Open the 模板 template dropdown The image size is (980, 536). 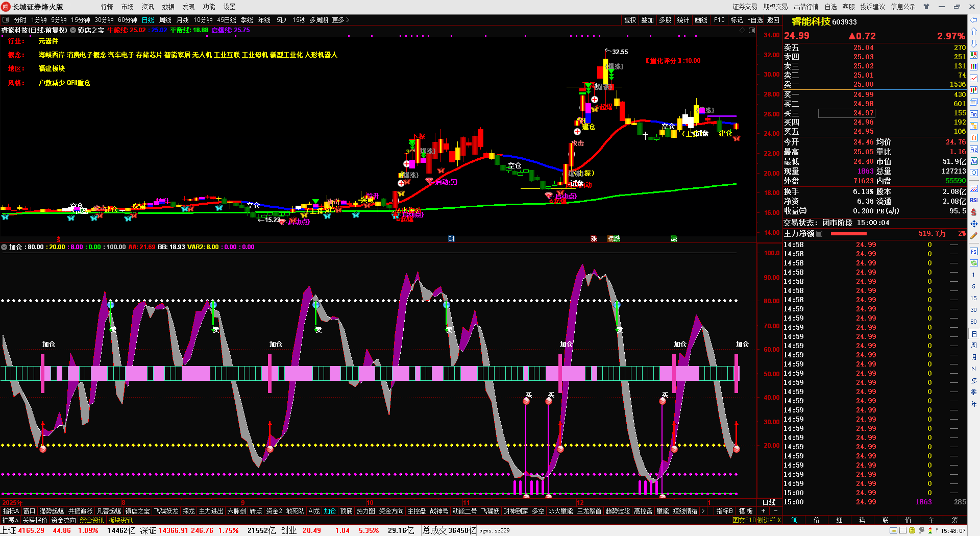coord(746,511)
